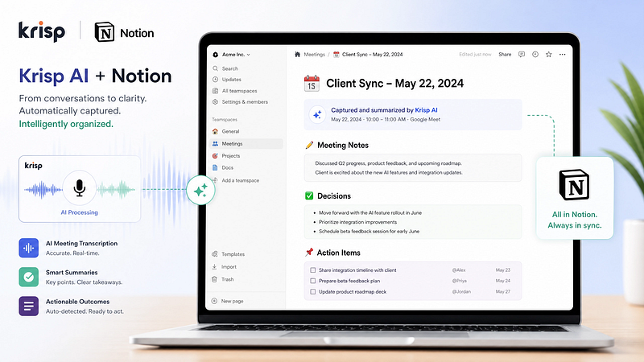The width and height of the screenshot is (644, 362).
Task: Click the green Decisions checkmark icon
Action: click(x=309, y=195)
